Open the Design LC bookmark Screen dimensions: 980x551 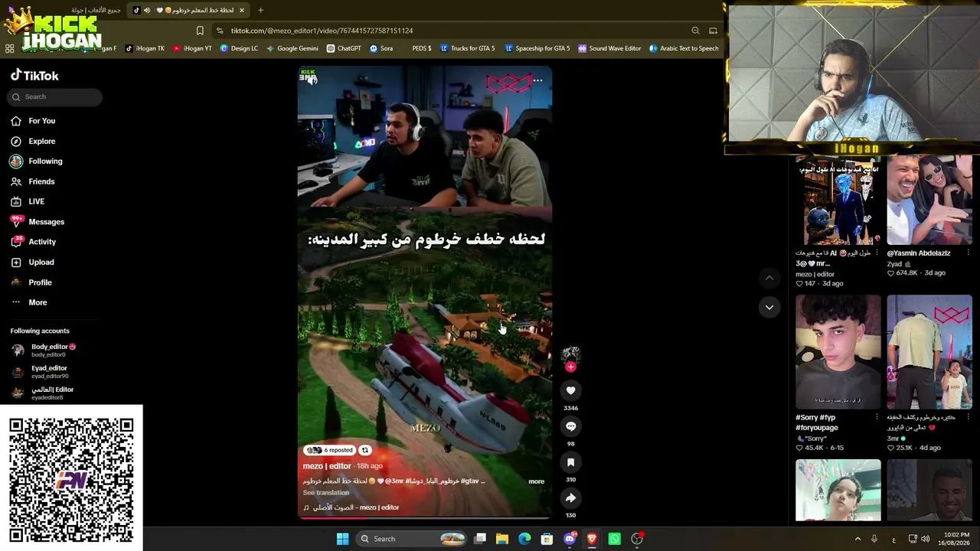click(239, 48)
